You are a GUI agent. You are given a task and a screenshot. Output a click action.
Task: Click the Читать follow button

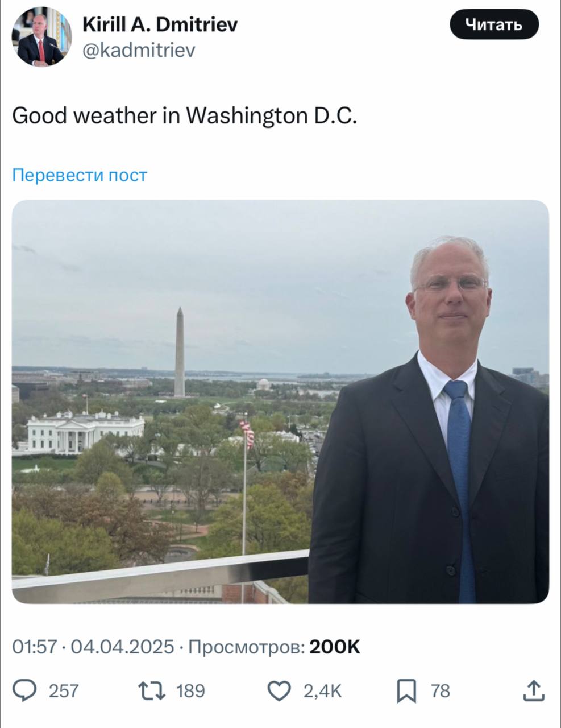pos(493,24)
